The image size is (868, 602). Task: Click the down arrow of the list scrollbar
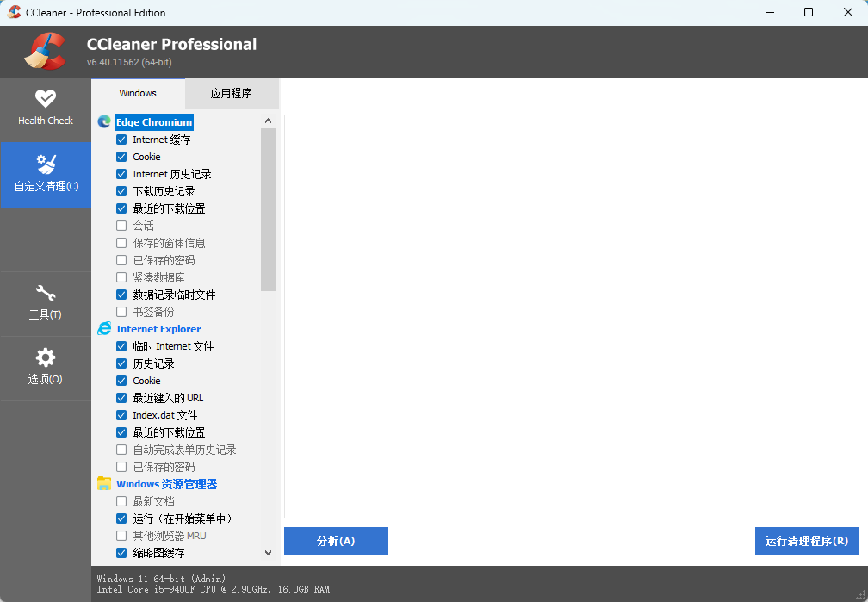(x=268, y=552)
